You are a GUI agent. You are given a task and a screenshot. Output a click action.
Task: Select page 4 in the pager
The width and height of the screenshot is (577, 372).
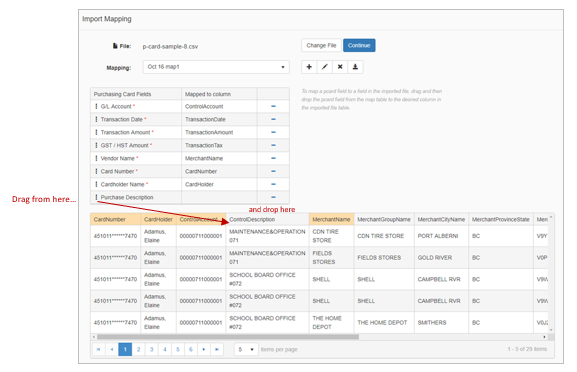pyautogui.click(x=165, y=349)
